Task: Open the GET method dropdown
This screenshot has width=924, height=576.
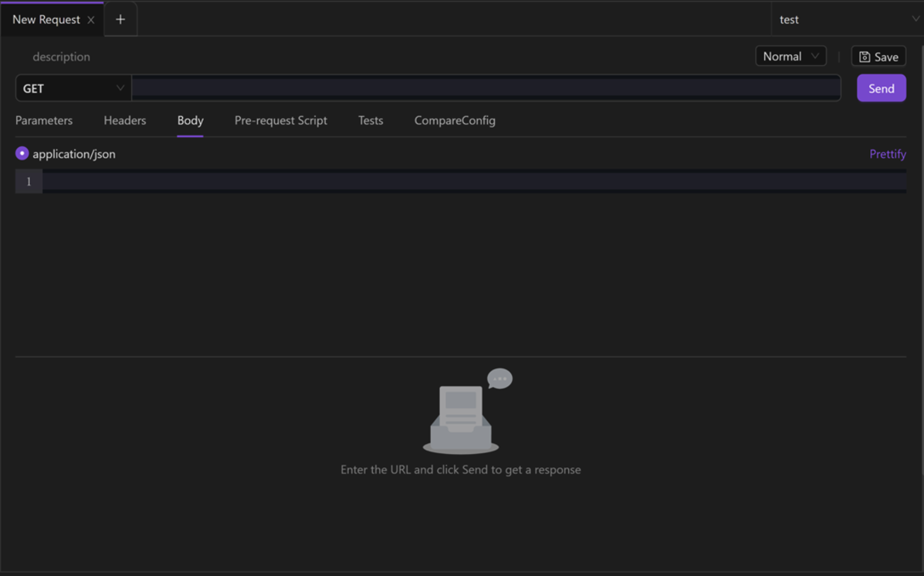Action: (73, 88)
